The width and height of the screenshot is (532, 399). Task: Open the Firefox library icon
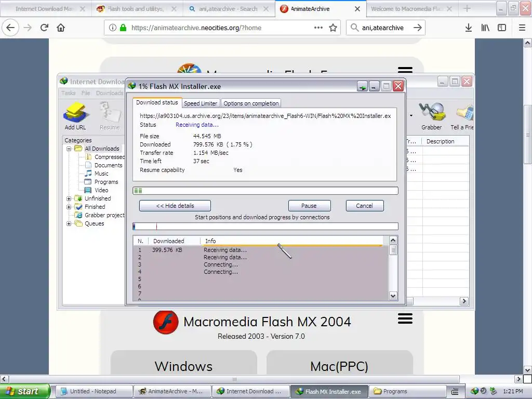[485, 28]
